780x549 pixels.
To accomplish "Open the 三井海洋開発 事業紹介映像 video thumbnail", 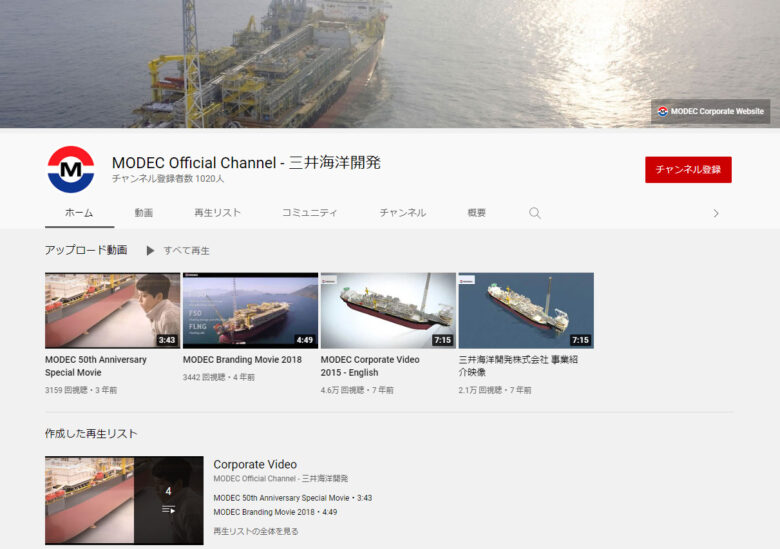I will (526, 310).
